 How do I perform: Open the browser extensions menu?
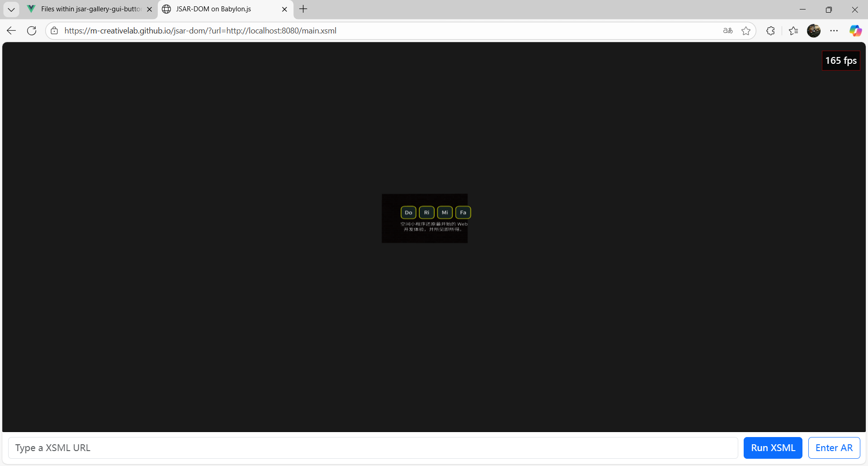point(771,31)
